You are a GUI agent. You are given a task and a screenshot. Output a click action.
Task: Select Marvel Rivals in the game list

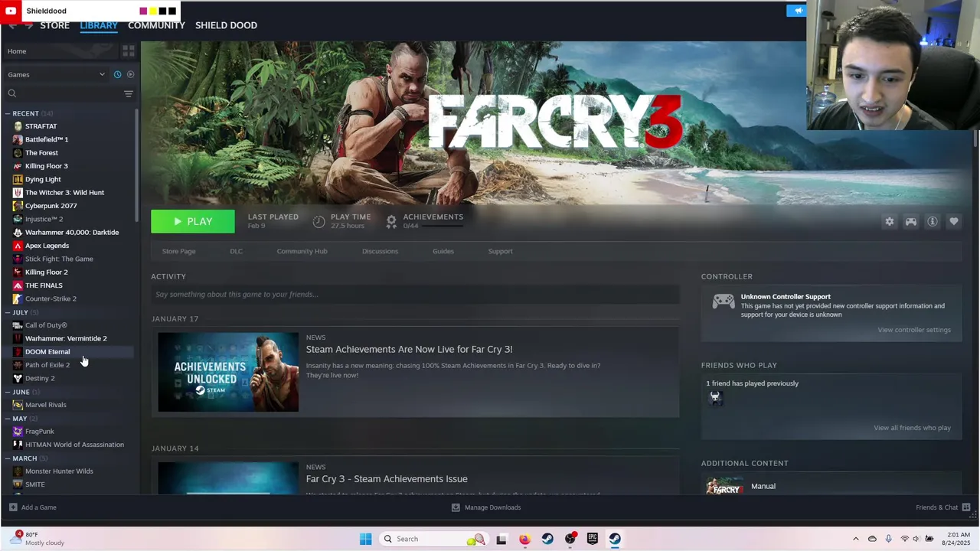[x=46, y=405]
